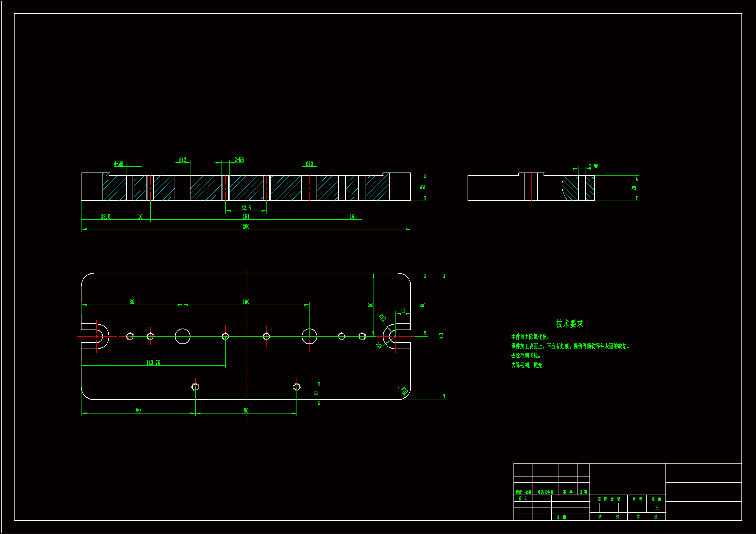The width and height of the screenshot is (756, 534).
Task: Click the 90 dimension text at bottom
Action: click(x=138, y=410)
